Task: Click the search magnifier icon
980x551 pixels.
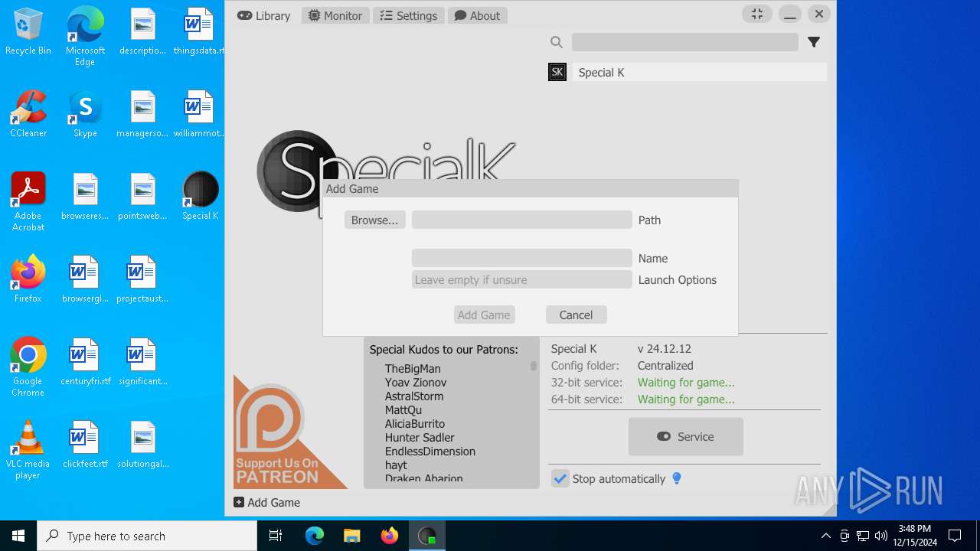Action: coord(557,42)
